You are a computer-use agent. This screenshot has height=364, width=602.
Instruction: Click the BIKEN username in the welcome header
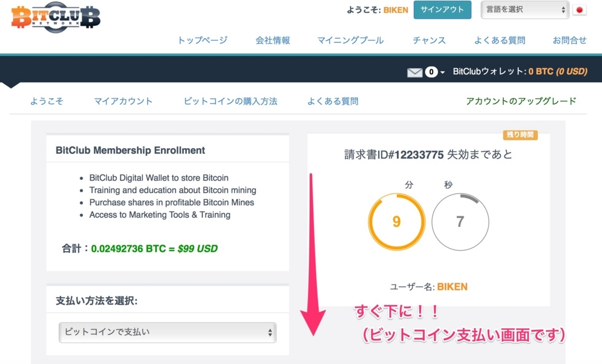[x=396, y=11]
